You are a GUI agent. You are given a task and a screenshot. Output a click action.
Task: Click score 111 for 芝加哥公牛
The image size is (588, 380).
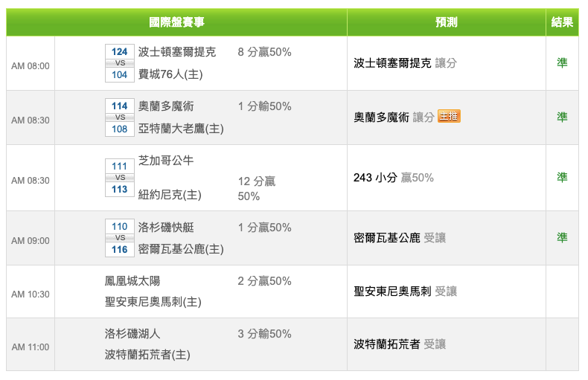coord(120,166)
